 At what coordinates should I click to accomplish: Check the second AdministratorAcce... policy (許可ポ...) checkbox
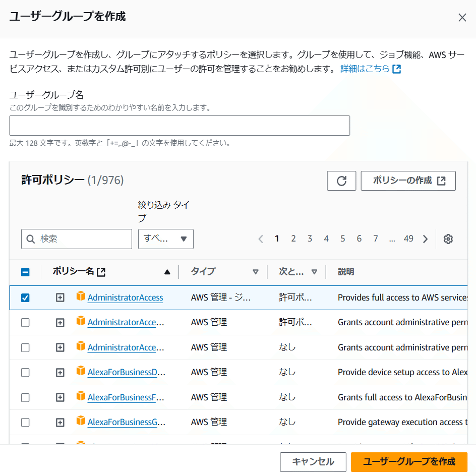coord(25,322)
